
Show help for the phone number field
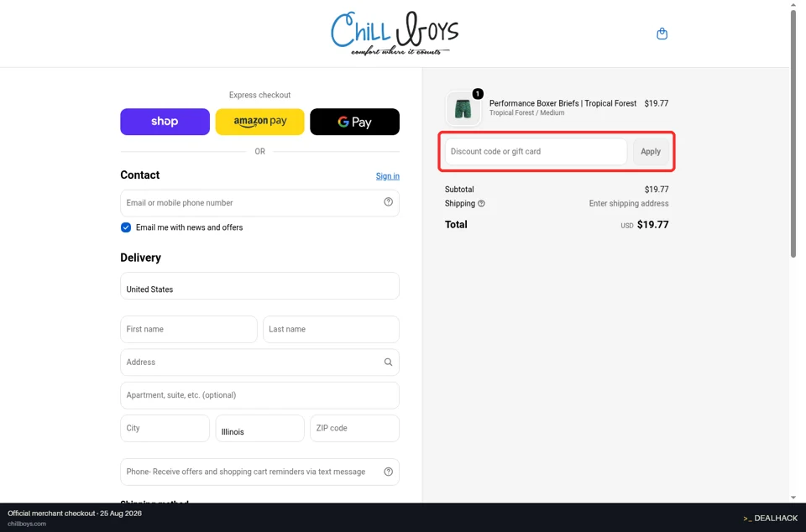click(x=388, y=472)
